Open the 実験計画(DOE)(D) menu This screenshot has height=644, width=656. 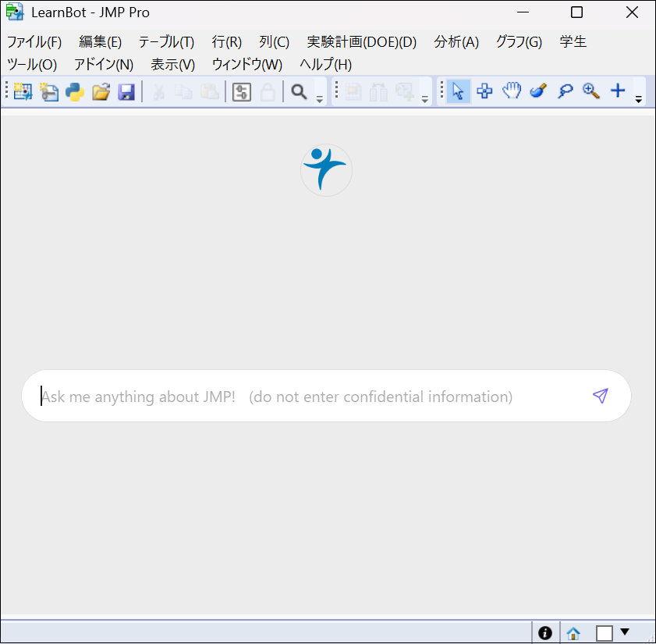[362, 42]
